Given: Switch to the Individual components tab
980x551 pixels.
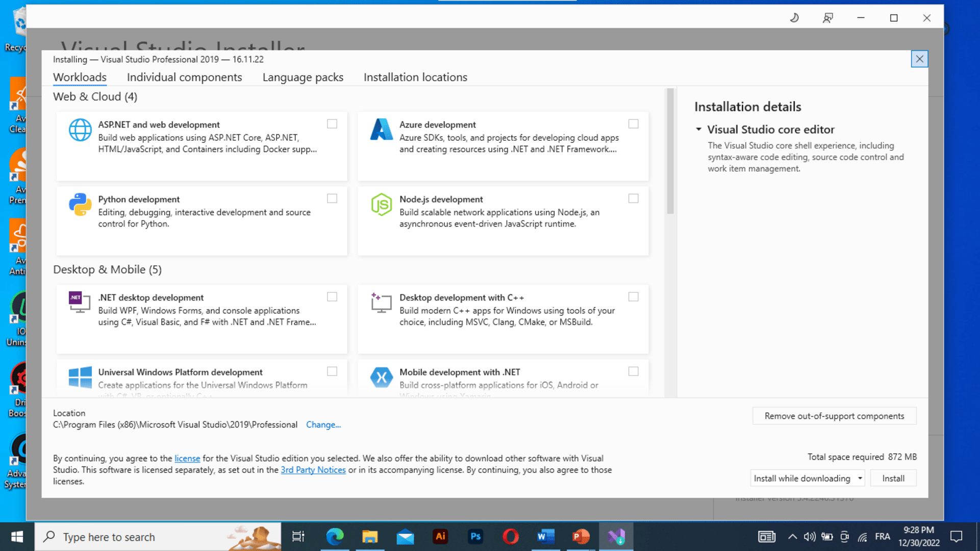Looking at the screenshot, I should pyautogui.click(x=184, y=77).
